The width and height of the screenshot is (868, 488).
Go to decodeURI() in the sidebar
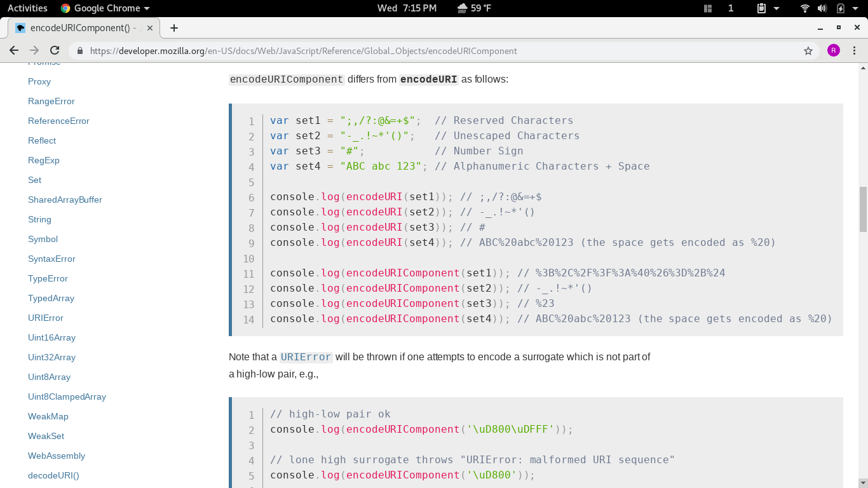(x=53, y=475)
